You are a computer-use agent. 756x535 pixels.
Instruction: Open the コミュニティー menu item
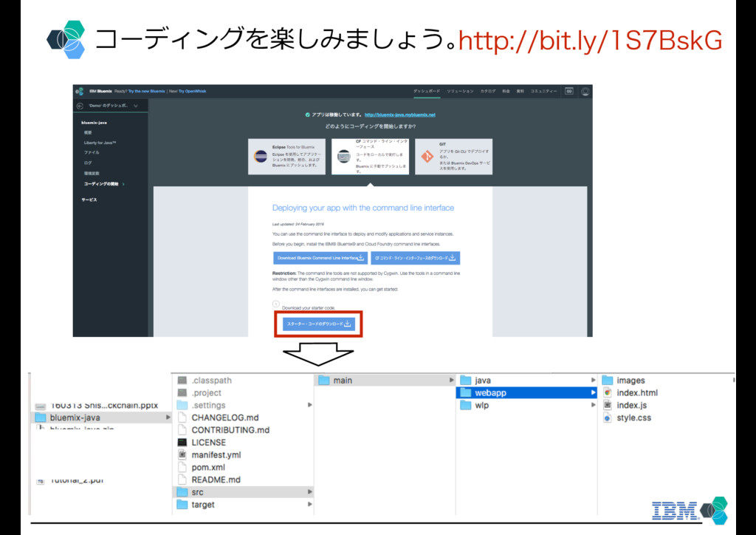coord(544,91)
